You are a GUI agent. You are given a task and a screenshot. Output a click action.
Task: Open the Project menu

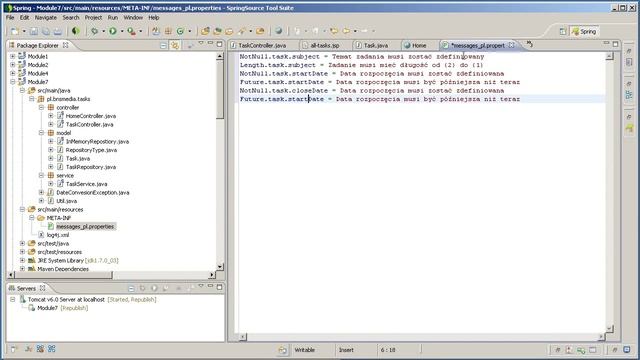click(x=93, y=18)
